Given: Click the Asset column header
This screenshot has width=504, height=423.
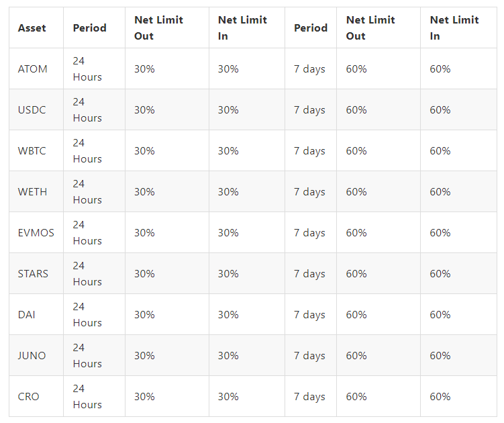Looking at the screenshot, I should click(x=32, y=28).
